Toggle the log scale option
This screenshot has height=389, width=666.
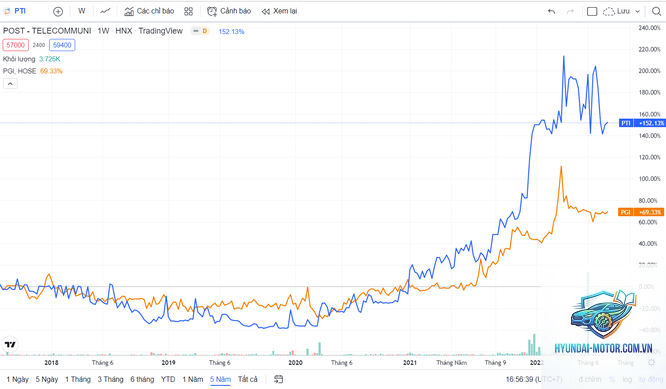point(627,379)
